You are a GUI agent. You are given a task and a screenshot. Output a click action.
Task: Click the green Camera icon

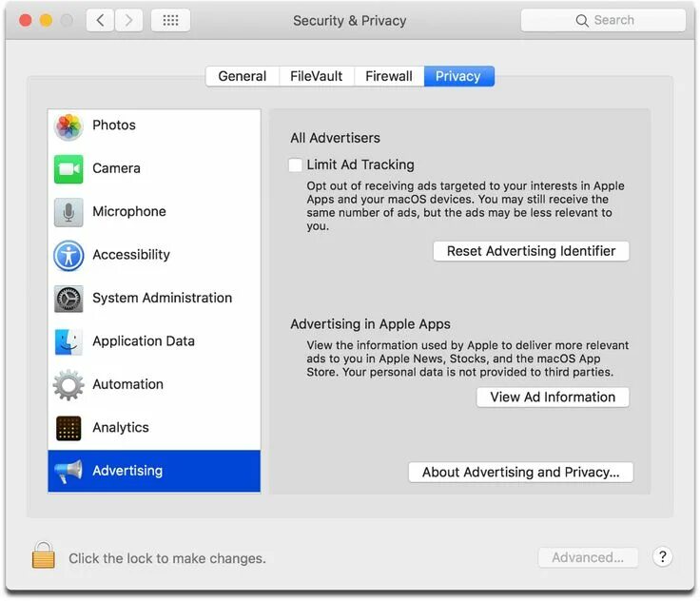click(68, 169)
